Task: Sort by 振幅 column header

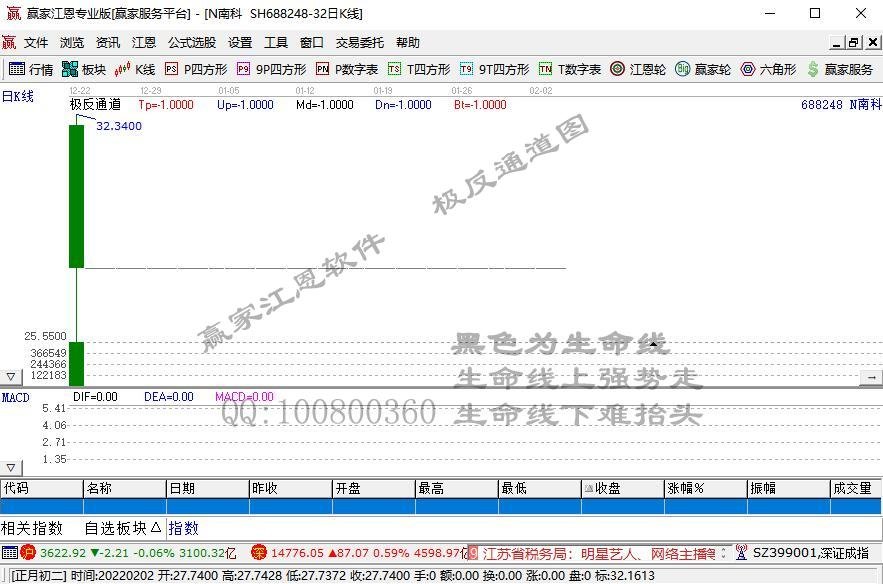Action: 789,488
